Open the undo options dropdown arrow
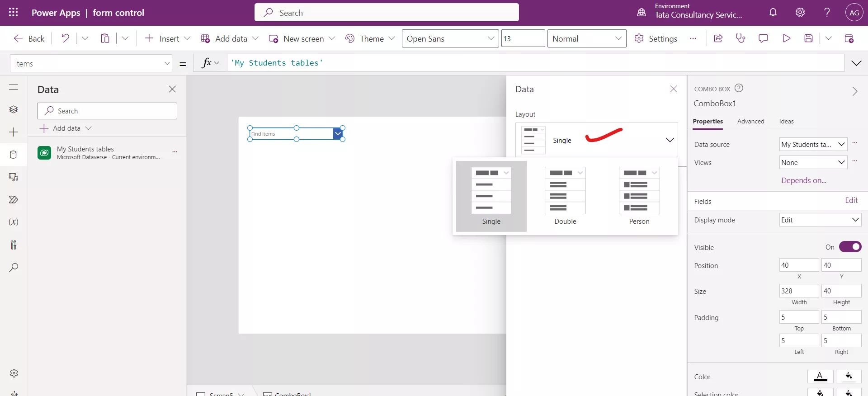This screenshot has height=396, width=868. point(85,38)
